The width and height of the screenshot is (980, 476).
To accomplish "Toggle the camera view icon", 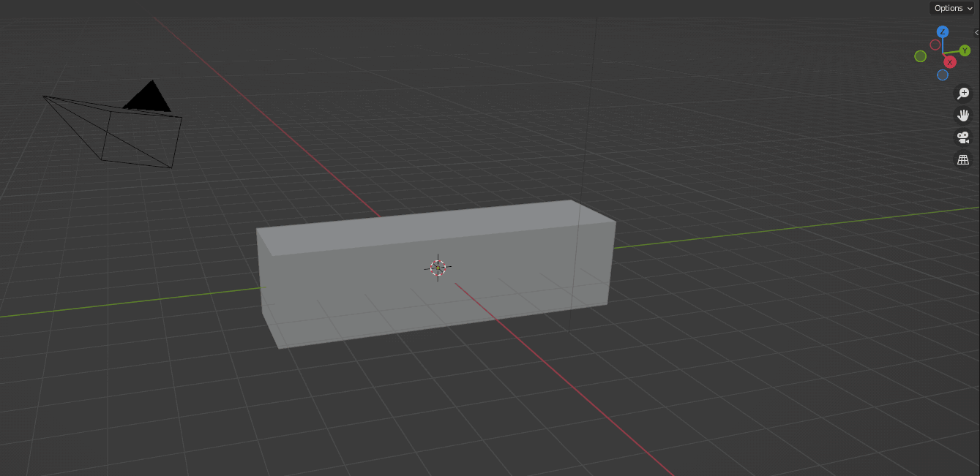I will 963,137.
